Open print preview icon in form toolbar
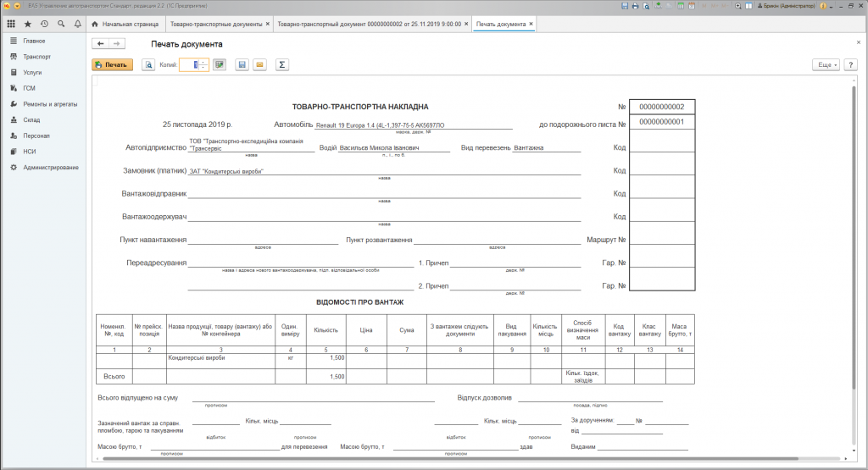The height and width of the screenshot is (470, 868). point(148,64)
